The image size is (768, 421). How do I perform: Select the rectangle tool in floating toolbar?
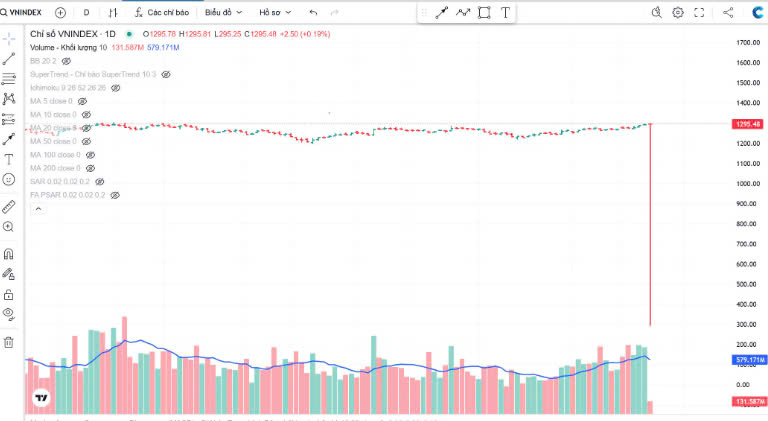[x=484, y=13]
